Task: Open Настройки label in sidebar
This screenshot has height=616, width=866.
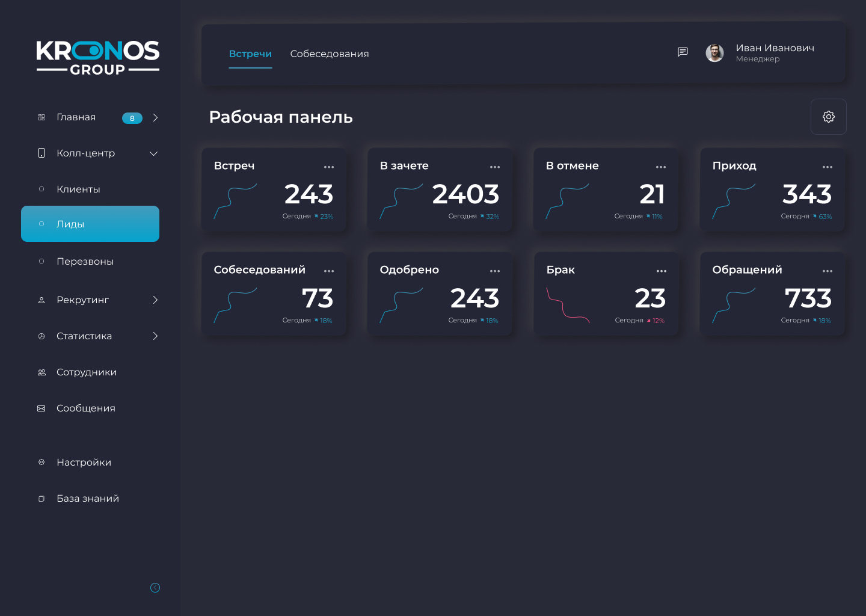Action: tap(84, 463)
